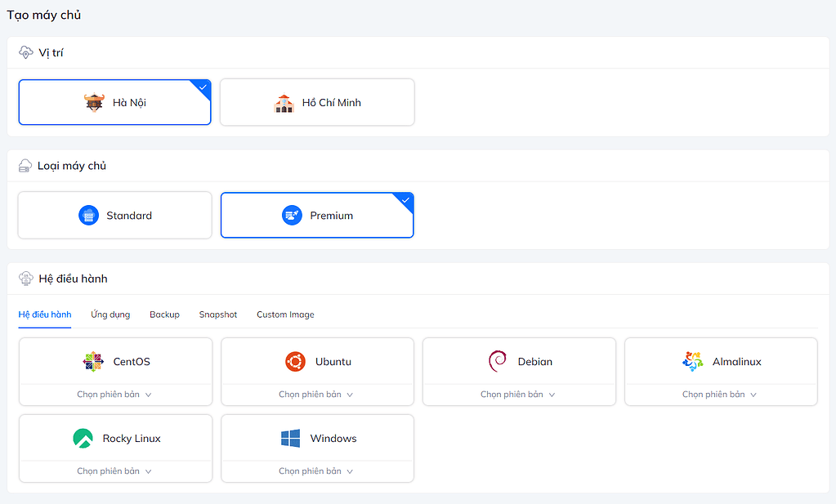Choose a version for Rocky Linux
Image resolution: width=836 pixels, height=504 pixels.
coord(114,471)
